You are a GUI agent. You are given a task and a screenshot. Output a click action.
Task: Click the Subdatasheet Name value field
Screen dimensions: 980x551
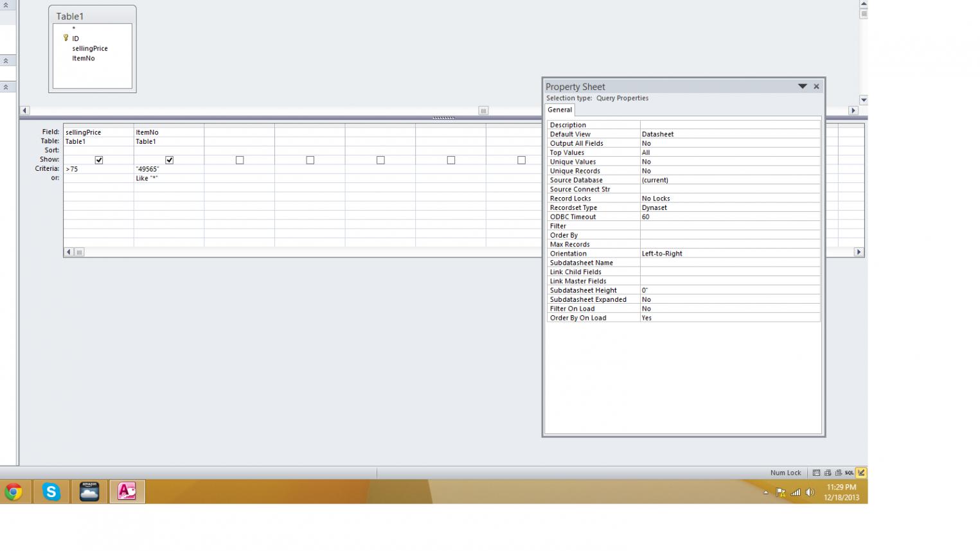[x=730, y=263]
